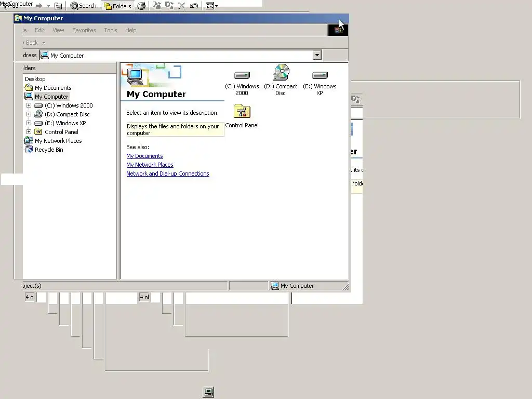Click the My Computer icon in folder tree
The image size is (532, 399).
(x=29, y=96)
